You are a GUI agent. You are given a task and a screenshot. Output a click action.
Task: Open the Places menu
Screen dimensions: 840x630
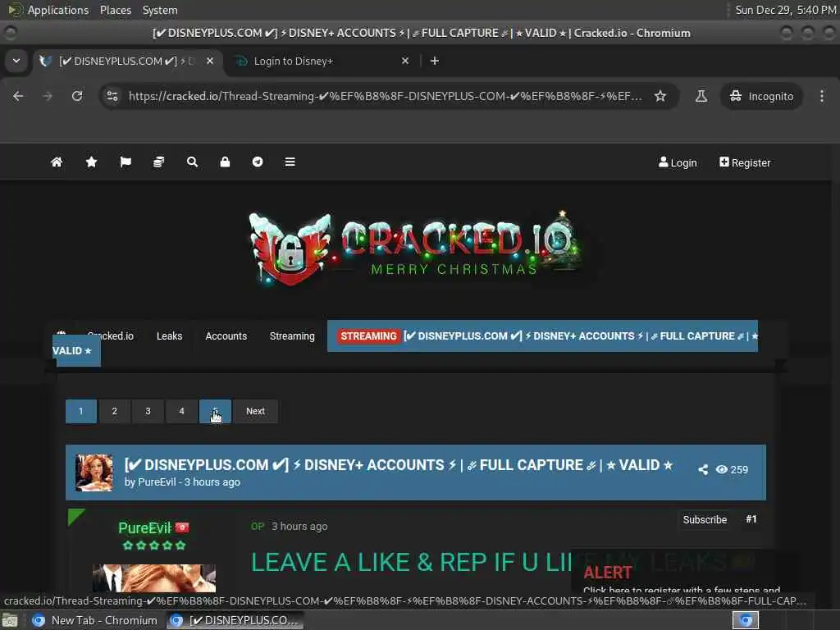pos(115,10)
